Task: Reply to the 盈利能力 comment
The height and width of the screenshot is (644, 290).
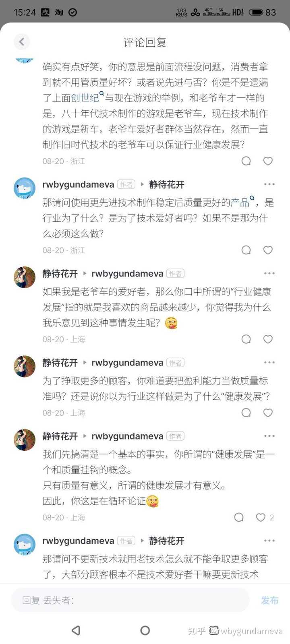Action: pos(246,413)
